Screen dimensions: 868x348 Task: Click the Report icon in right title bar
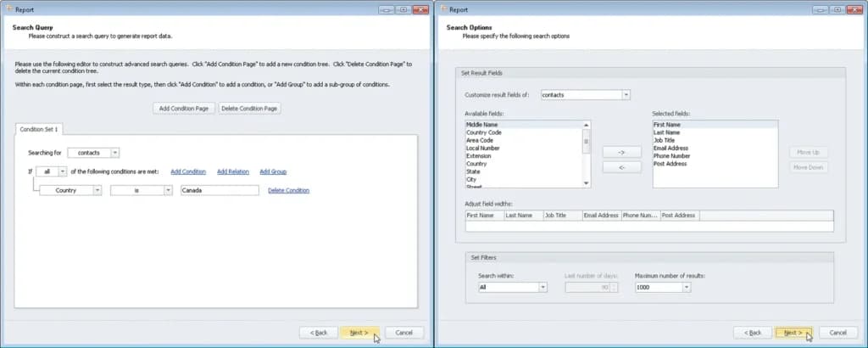click(x=444, y=9)
